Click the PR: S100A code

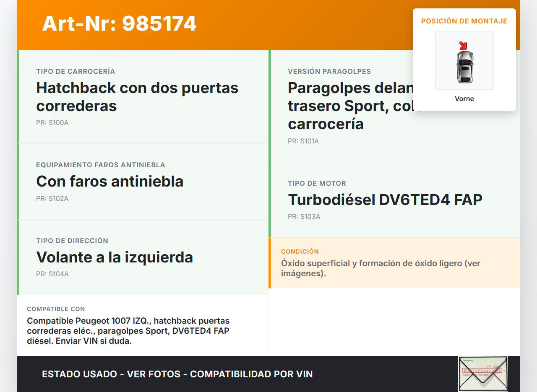[x=52, y=123]
